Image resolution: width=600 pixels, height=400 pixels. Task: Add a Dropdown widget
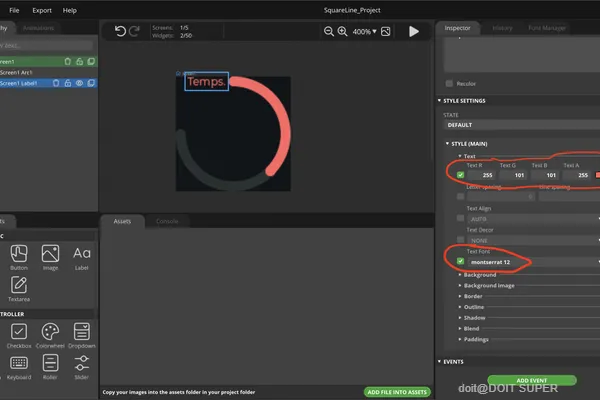pos(82,335)
